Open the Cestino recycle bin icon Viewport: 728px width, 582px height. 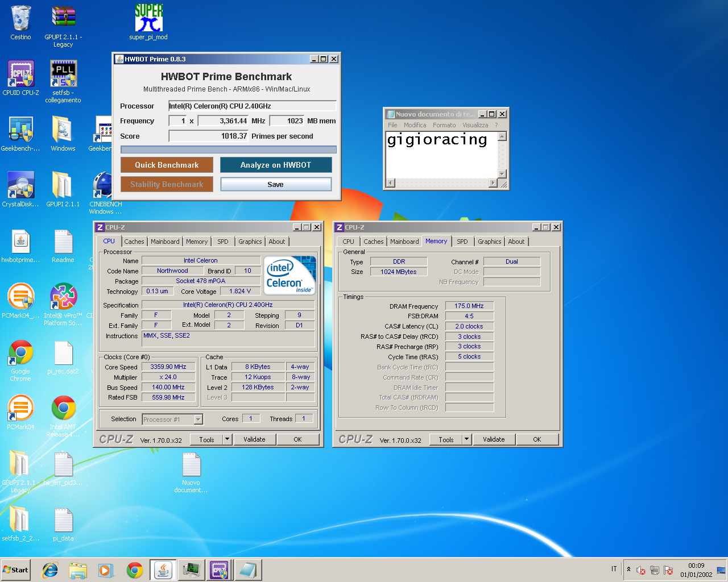pyautogui.click(x=20, y=23)
